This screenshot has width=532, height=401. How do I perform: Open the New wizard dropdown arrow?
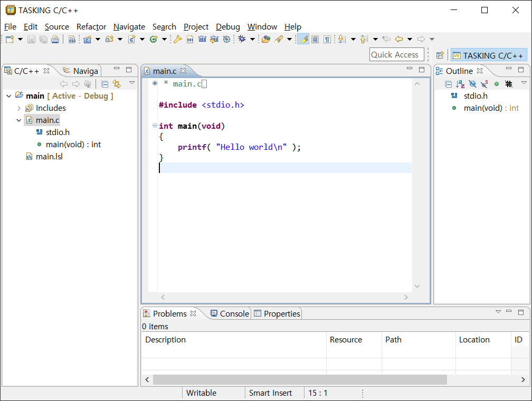[x=21, y=40]
